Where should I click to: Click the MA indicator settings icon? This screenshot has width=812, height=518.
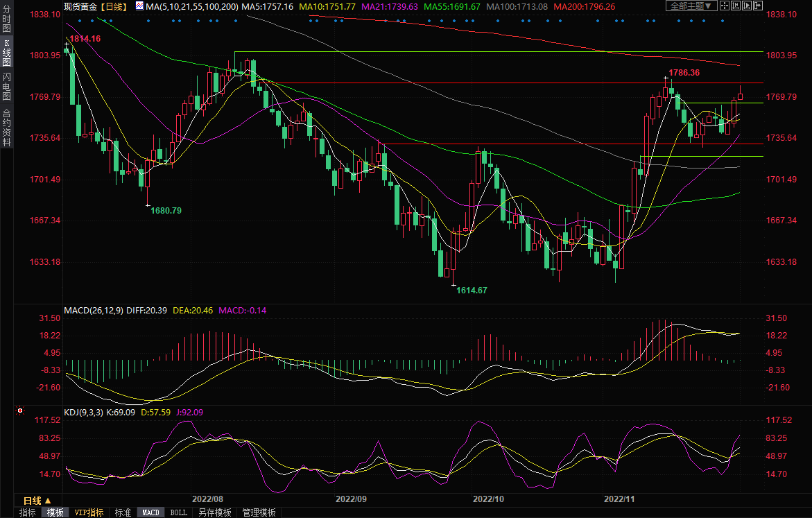139,6
